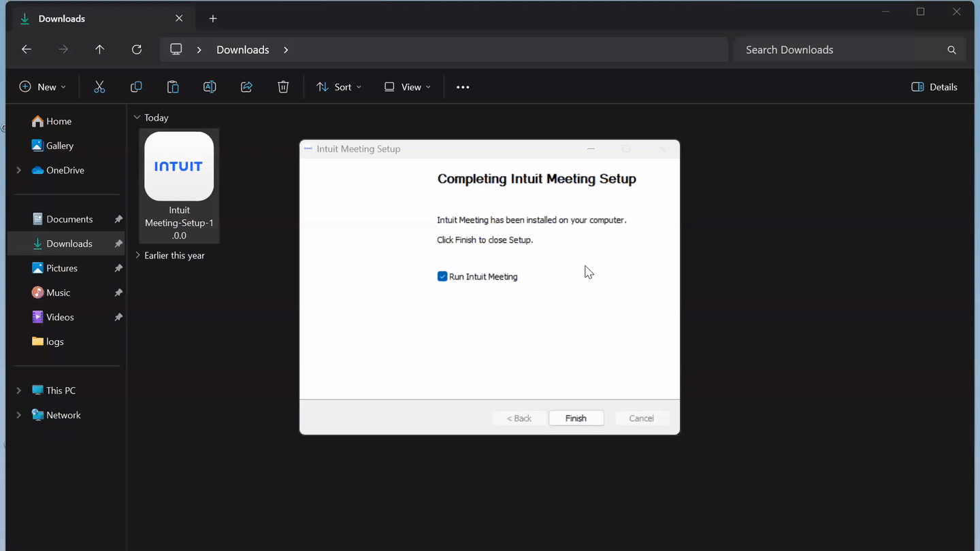The height and width of the screenshot is (551, 980).
Task: Open the See more ellipsis menu
Action: tap(463, 87)
